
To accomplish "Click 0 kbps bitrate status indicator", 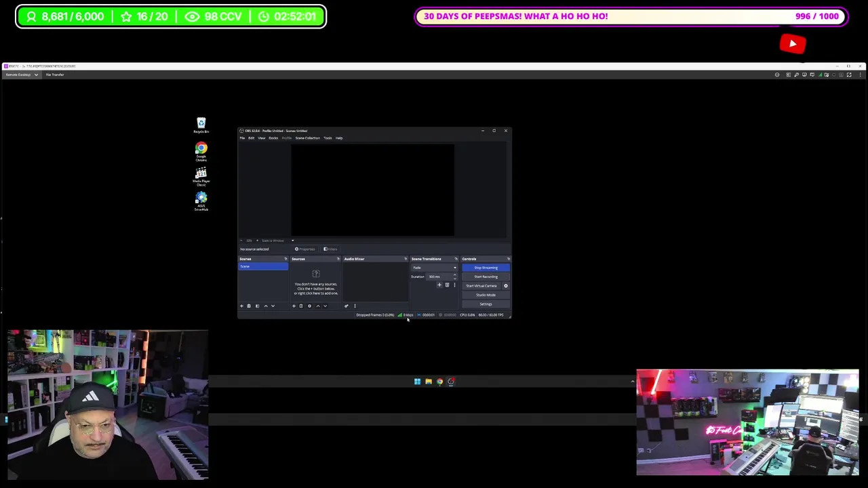I will point(406,315).
